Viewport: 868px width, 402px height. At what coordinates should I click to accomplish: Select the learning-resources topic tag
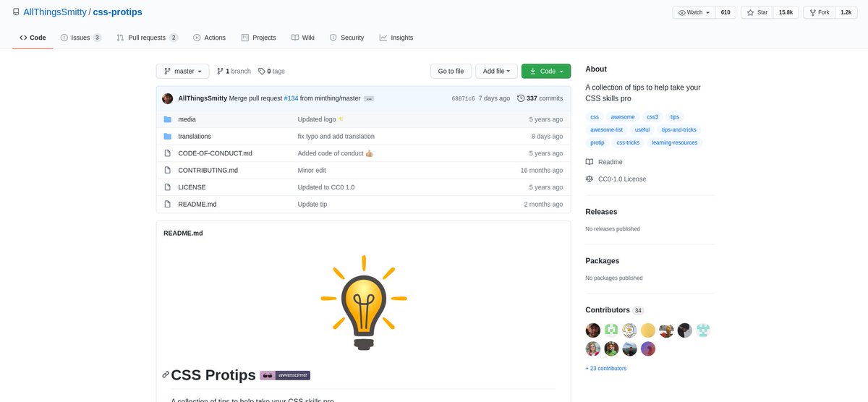click(x=674, y=142)
